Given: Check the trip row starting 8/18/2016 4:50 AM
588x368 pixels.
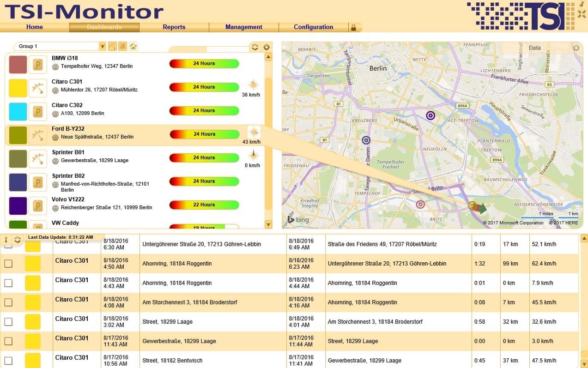Looking at the screenshot, I should [8, 264].
